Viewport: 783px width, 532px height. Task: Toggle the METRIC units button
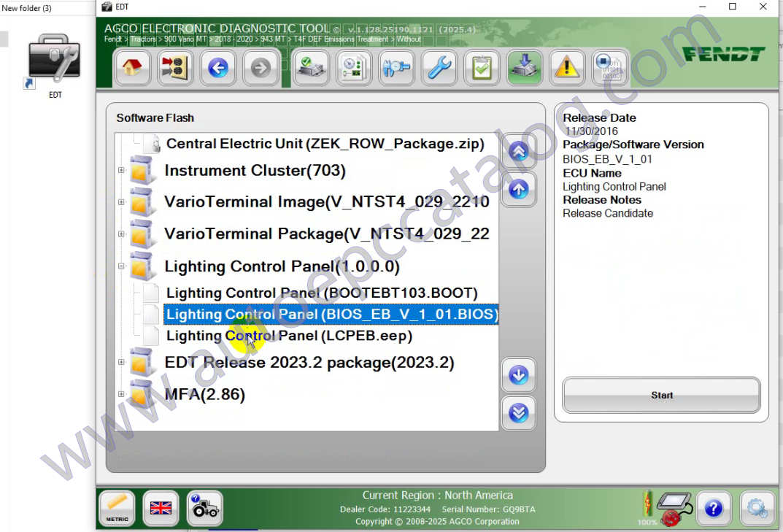[x=117, y=509]
